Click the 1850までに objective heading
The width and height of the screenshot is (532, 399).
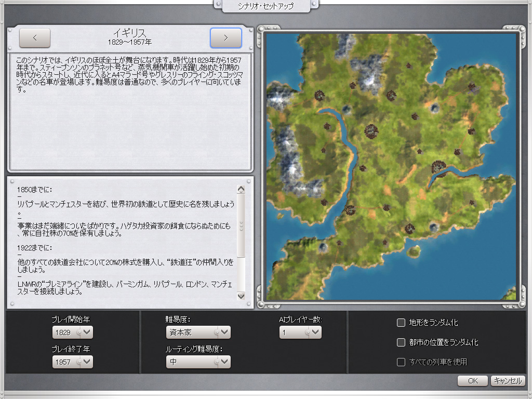tap(35, 189)
